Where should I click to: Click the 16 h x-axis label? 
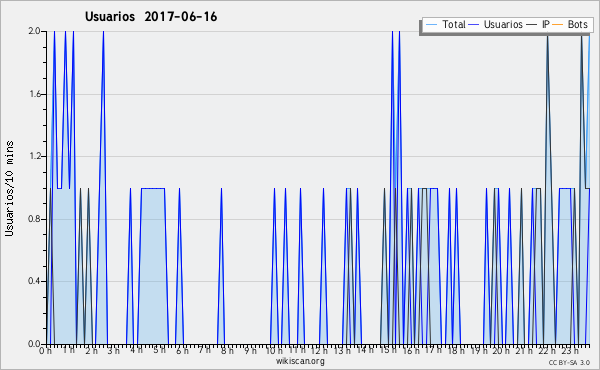pyautogui.click(x=411, y=351)
